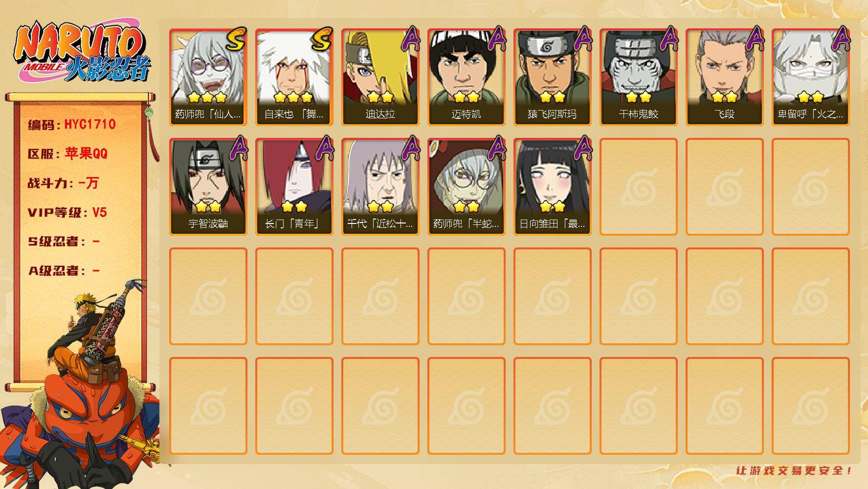Viewport: 868px width, 489px height.
Task: Select the 迈特凯 ninja portrait
Action: point(466,77)
